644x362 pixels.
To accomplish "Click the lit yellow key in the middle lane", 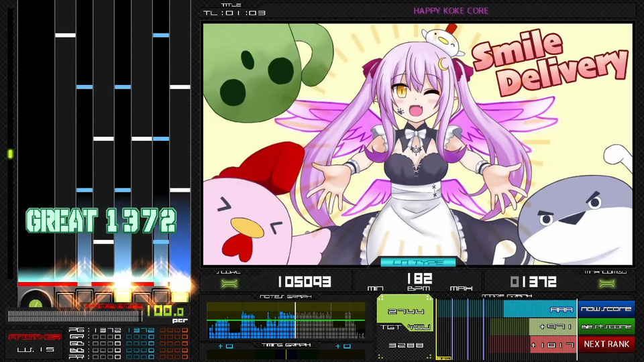I will pyautogui.click(x=122, y=296).
